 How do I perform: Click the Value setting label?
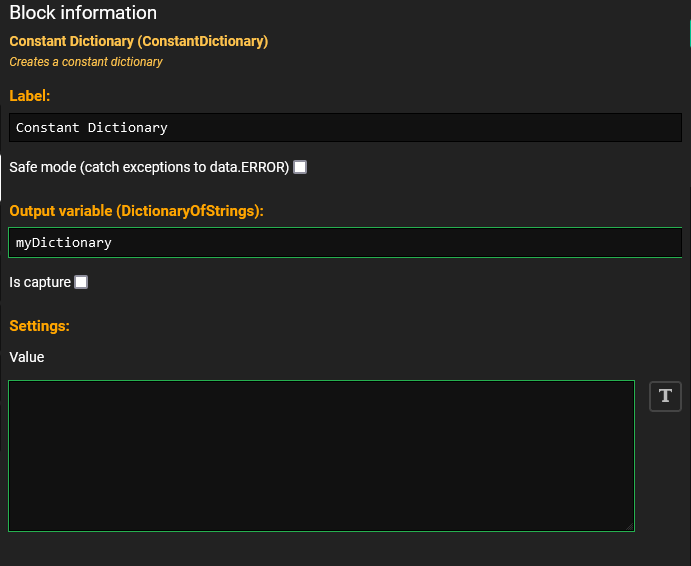coord(26,357)
